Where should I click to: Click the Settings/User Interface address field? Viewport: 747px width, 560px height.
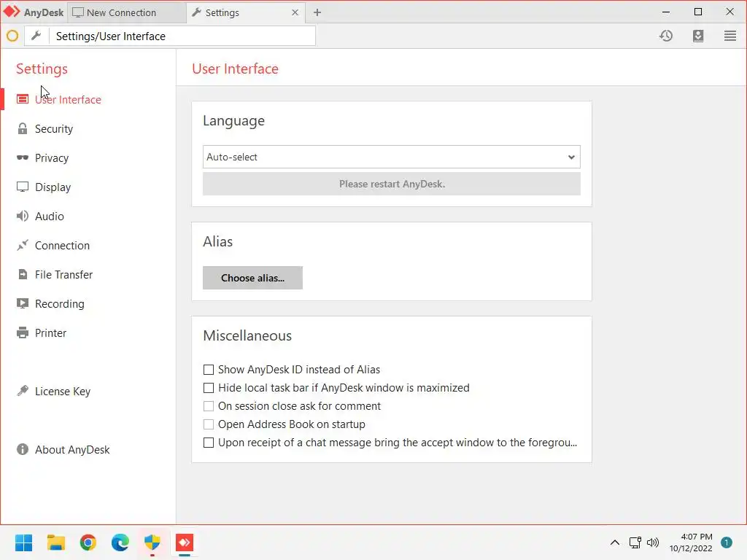point(182,36)
